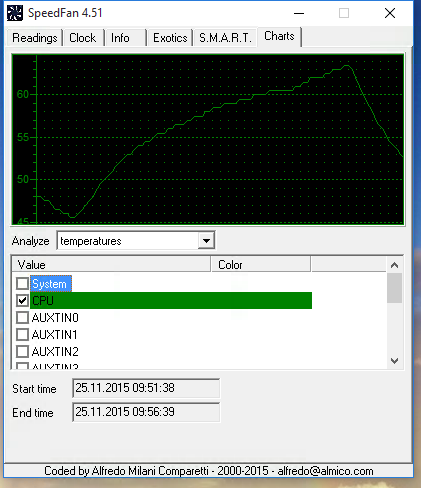Uncheck the CPU temperature checkbox

(22, 301)
